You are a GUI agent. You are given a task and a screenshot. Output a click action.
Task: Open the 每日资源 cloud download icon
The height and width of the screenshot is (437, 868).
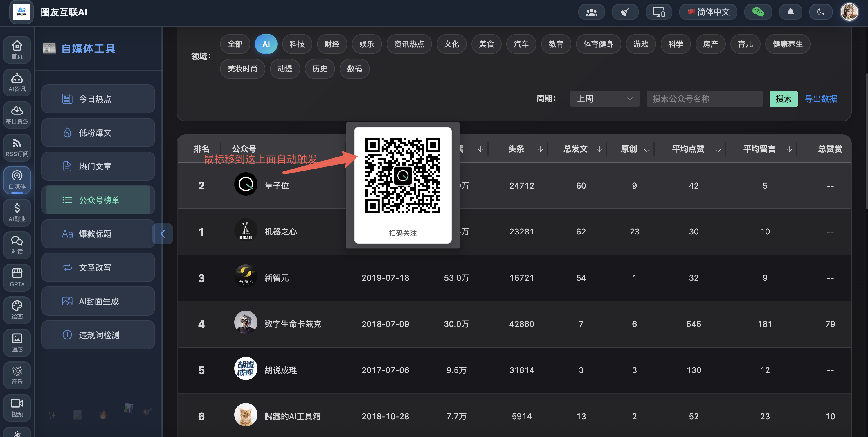tap(17, 115)
